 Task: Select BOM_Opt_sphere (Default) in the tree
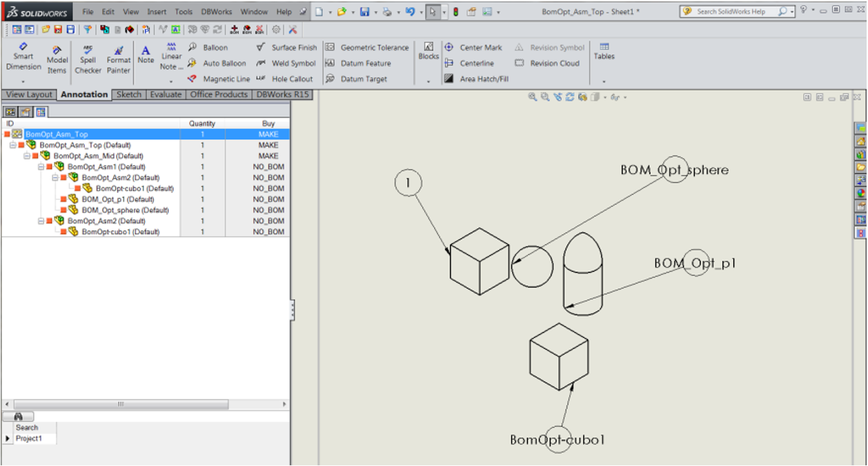125,210
